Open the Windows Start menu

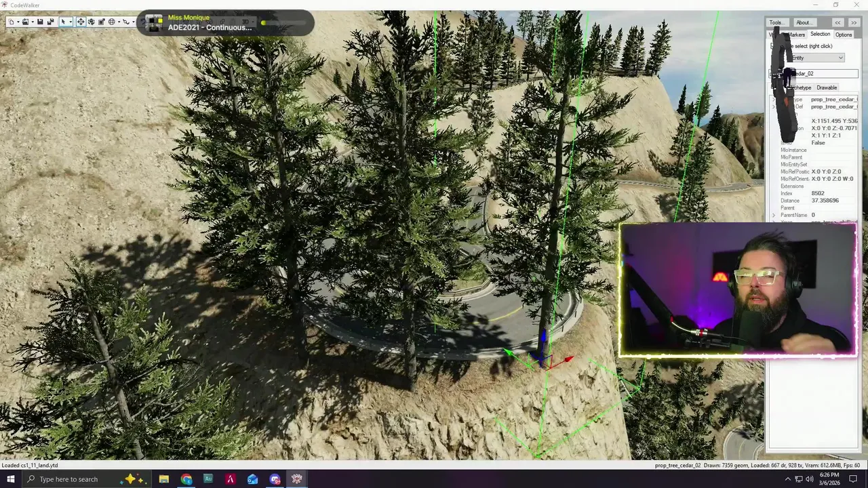pos(10,479)
